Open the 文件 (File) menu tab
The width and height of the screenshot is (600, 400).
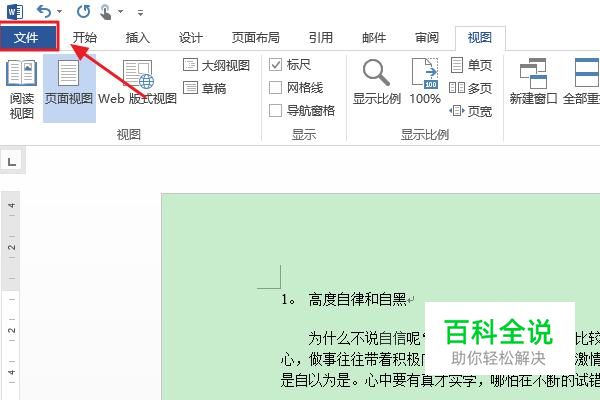[29, 37]
